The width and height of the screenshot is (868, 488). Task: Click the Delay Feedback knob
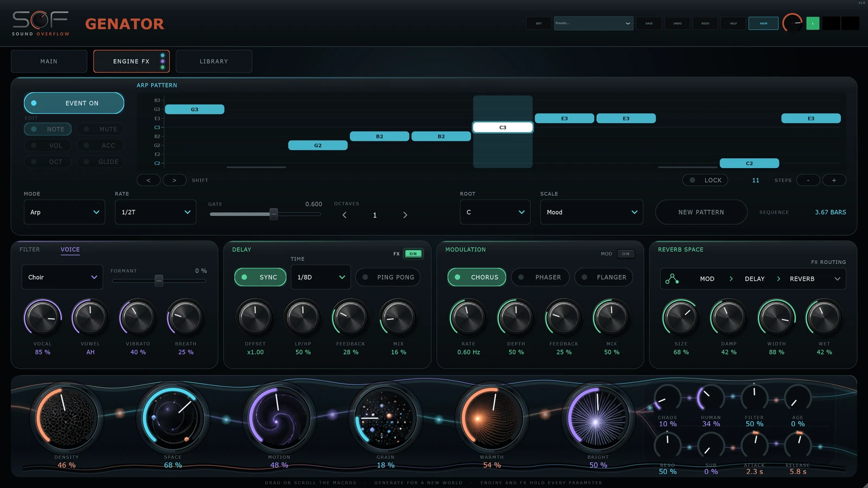tap(350, 318)
